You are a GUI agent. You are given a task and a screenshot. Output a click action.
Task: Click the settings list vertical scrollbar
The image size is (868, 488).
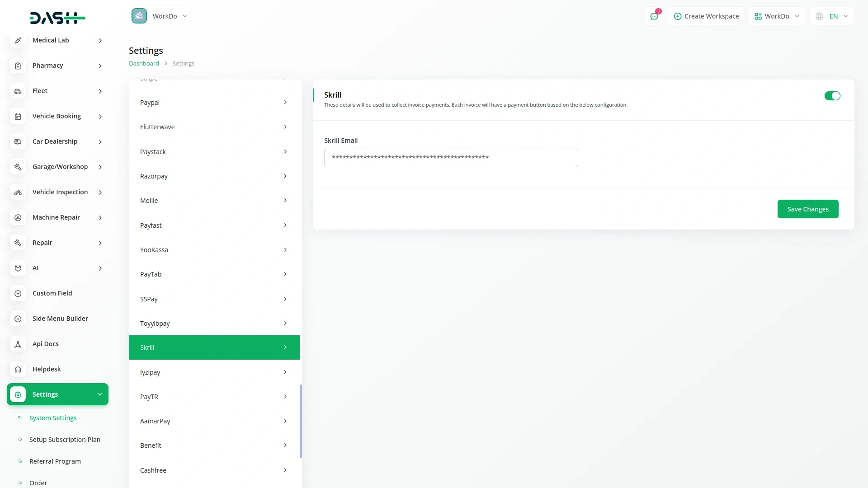301,421
